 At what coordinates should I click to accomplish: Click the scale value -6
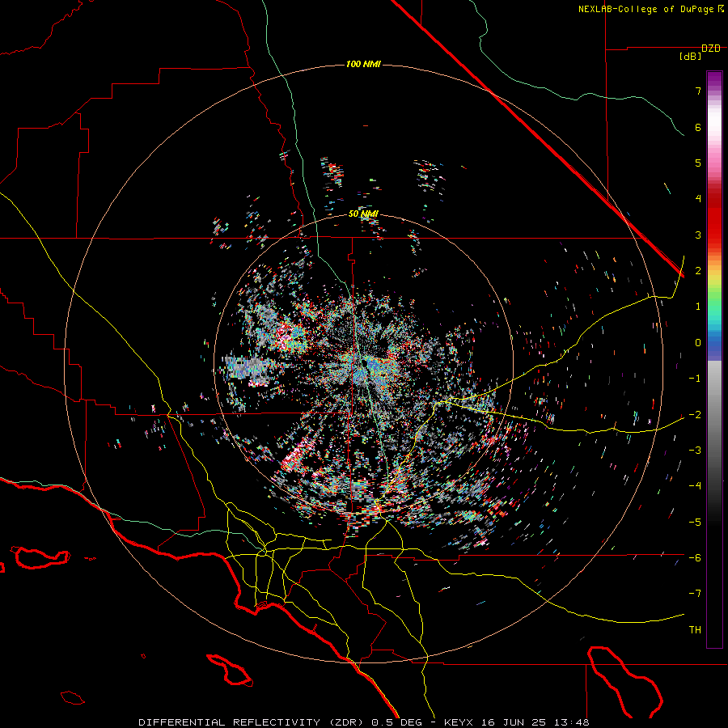click(695, 558)
